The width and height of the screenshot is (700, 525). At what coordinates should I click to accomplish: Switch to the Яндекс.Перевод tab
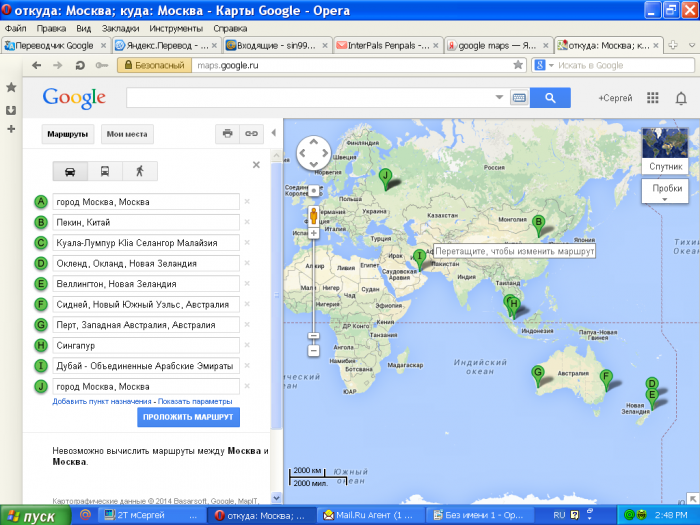pos(162,45)
